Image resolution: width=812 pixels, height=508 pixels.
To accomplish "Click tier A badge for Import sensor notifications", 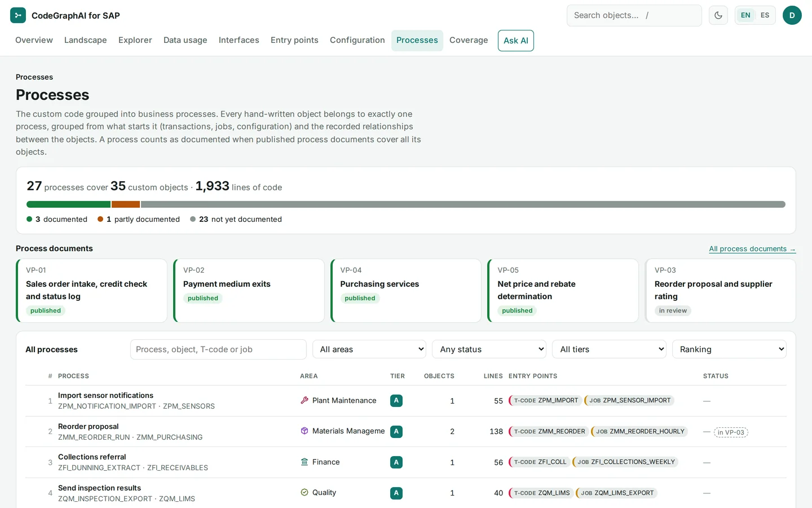I will click(396, 401).
